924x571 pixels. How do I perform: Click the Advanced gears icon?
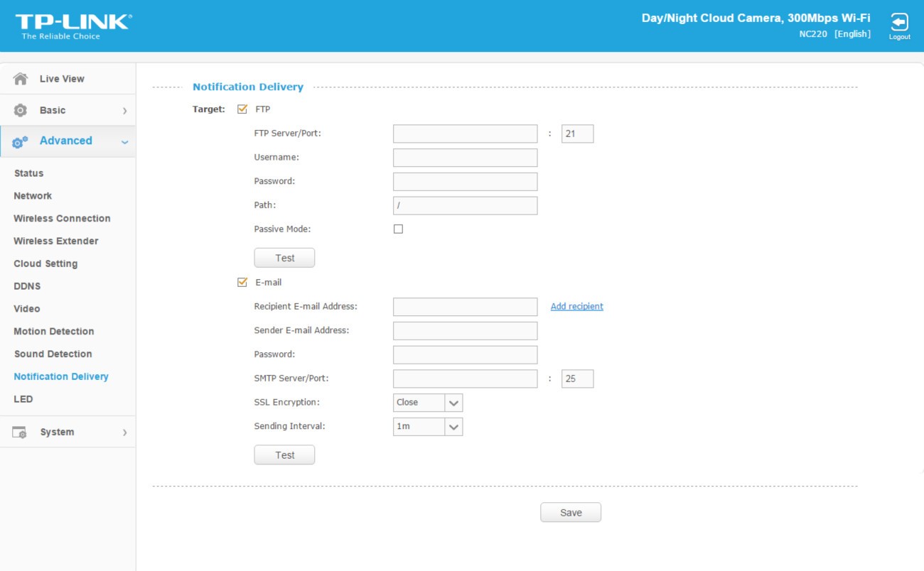click(x=20, y=141)
